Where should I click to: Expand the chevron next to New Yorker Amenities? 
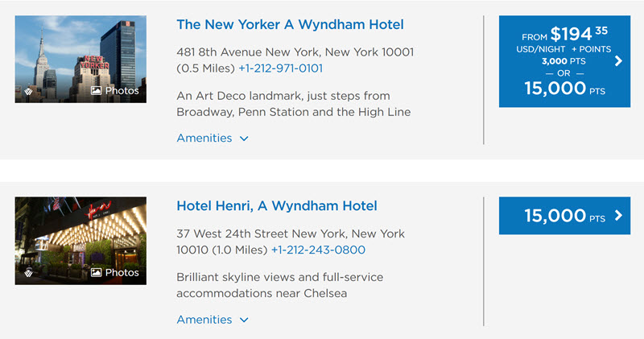click(244, 138)
